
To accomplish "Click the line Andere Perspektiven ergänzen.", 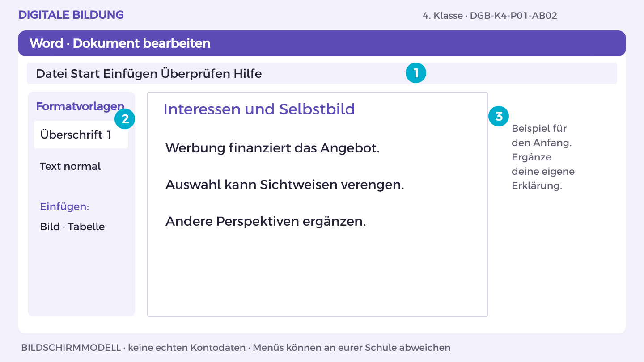I will [x=266, y=221].
